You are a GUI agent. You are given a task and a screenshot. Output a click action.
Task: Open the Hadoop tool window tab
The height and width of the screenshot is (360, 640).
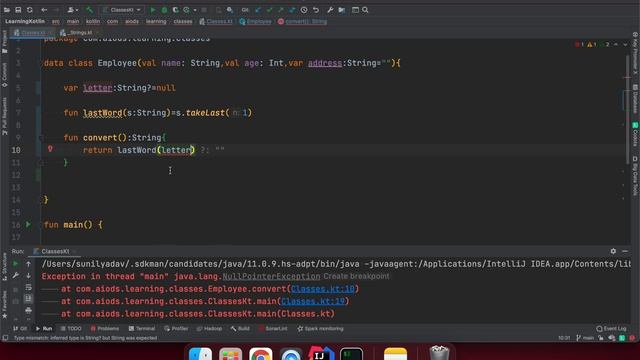209,329
